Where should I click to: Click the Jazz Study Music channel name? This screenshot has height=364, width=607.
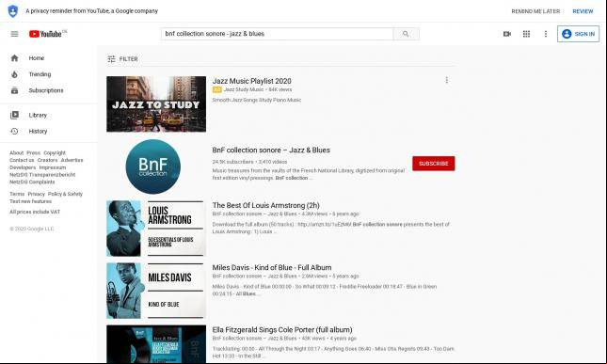(244, 89)
